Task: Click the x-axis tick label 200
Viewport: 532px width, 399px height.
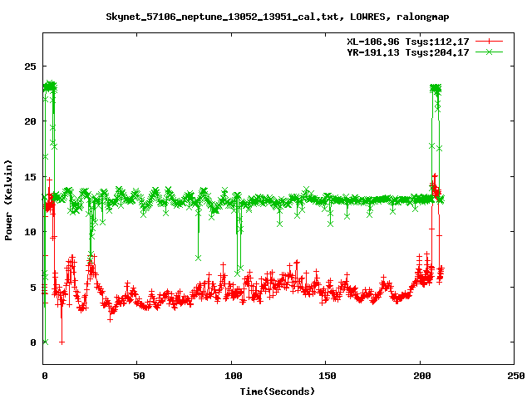Action: 422,376
